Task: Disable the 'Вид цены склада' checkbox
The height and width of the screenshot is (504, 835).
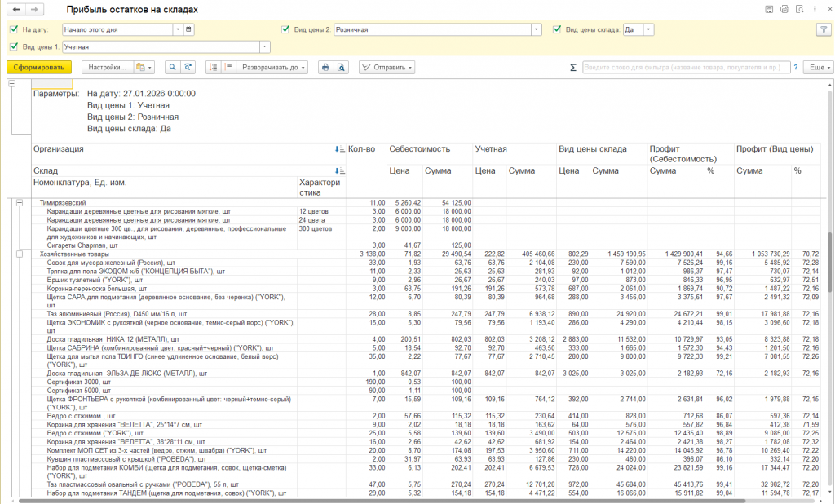Action: coord(558,29)
